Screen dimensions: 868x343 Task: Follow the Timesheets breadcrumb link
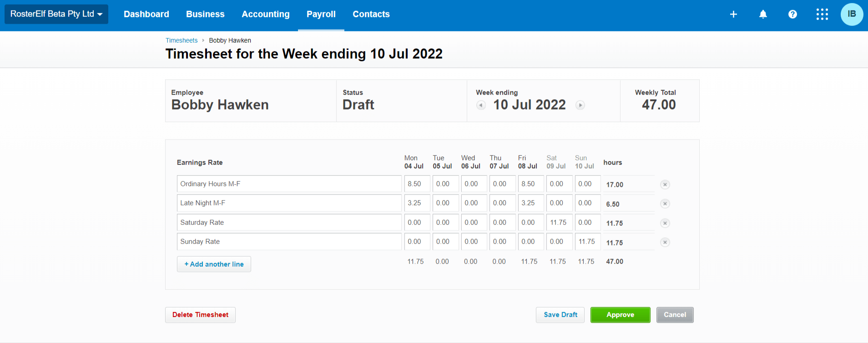pos(182,40)
